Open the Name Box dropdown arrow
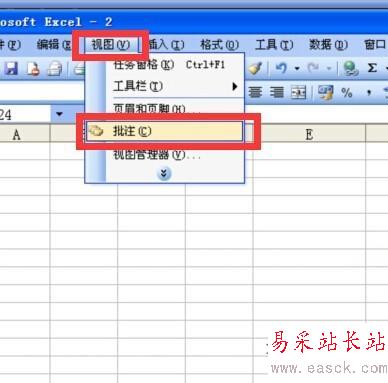The image size is (388, 383). tap(59, 114)
